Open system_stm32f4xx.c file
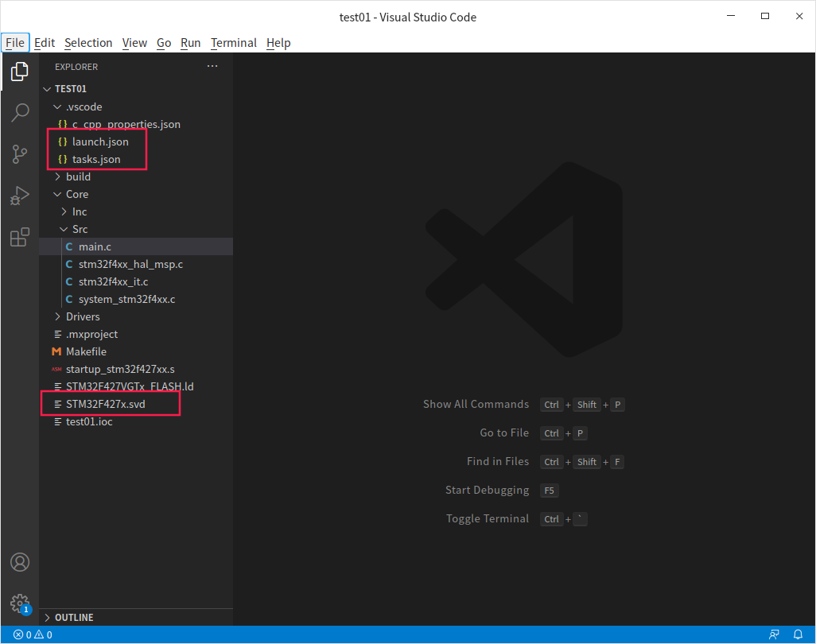Image resolution: width=816 pixels, height=644 pixels. click(x=136, y=299)
